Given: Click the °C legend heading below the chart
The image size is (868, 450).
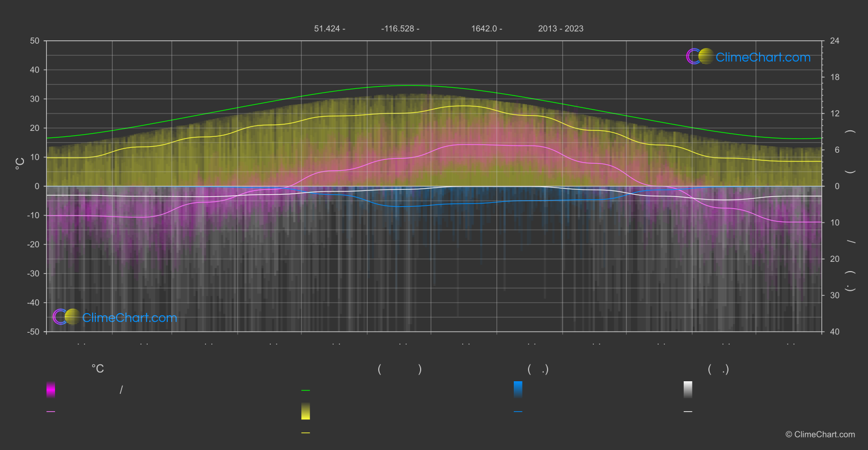Looking at the screenshot, I should click(98, 369).
